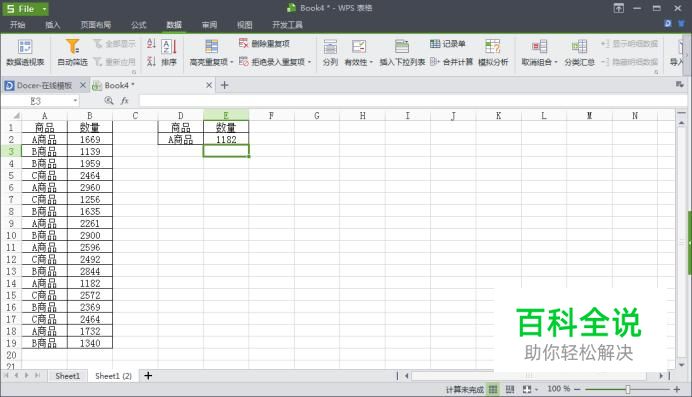
Task: Click into the formula bar input
Action: point(413,101)
